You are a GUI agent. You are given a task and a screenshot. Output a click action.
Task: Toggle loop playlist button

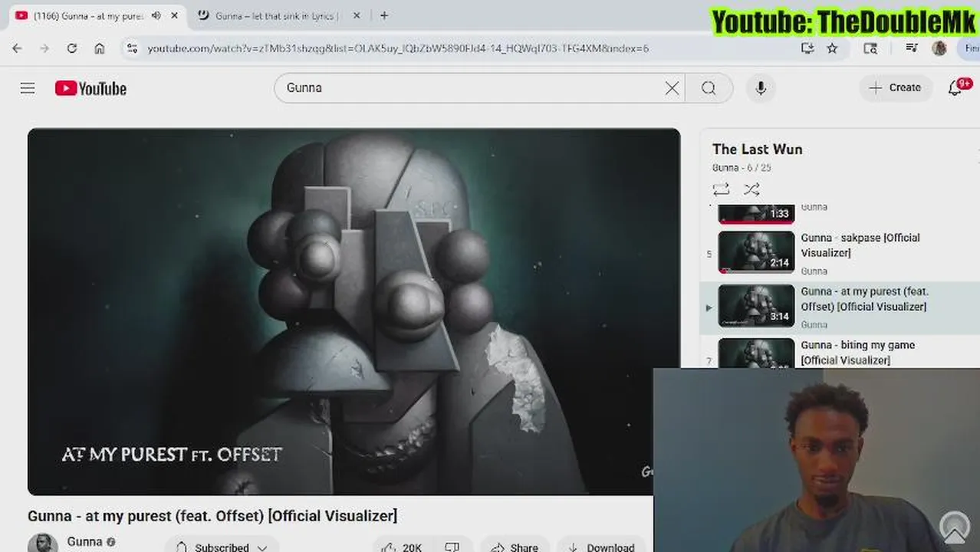pos(721,189)
